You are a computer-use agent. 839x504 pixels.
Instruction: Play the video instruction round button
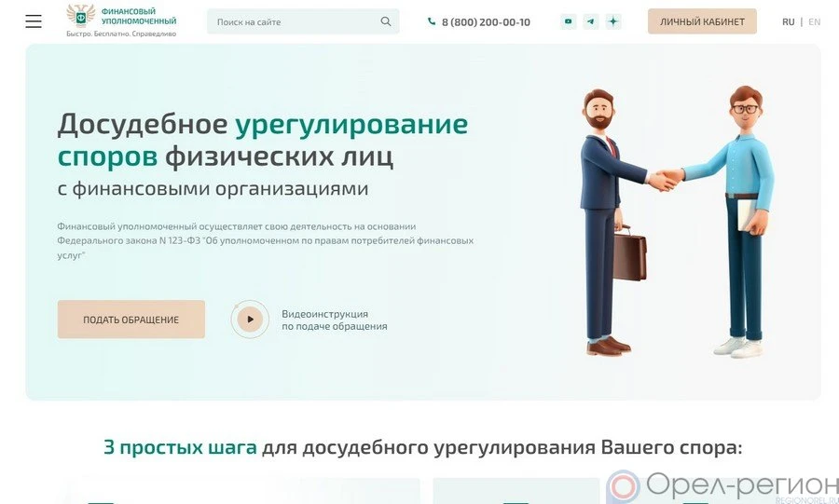coord(250,319)
